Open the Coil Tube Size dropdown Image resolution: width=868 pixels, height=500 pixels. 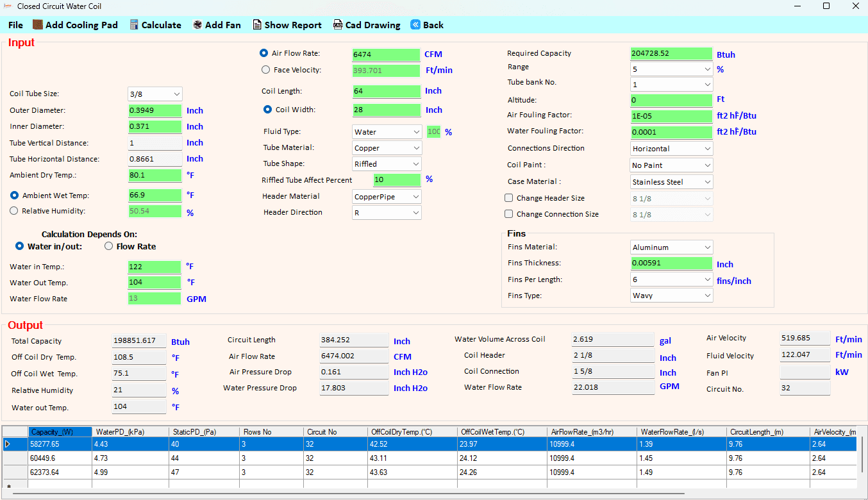point(155,94)
